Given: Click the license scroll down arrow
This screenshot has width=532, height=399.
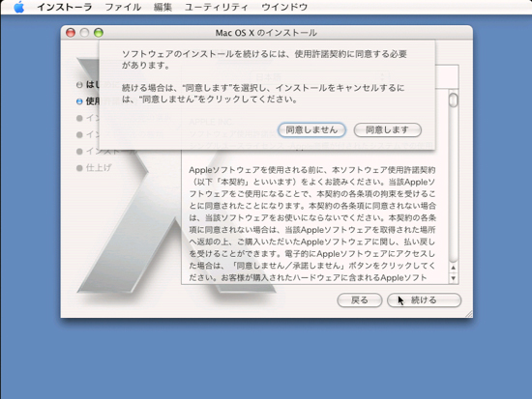Looking at the screenshot, I should pyautogui.click(x=454, y=278).
